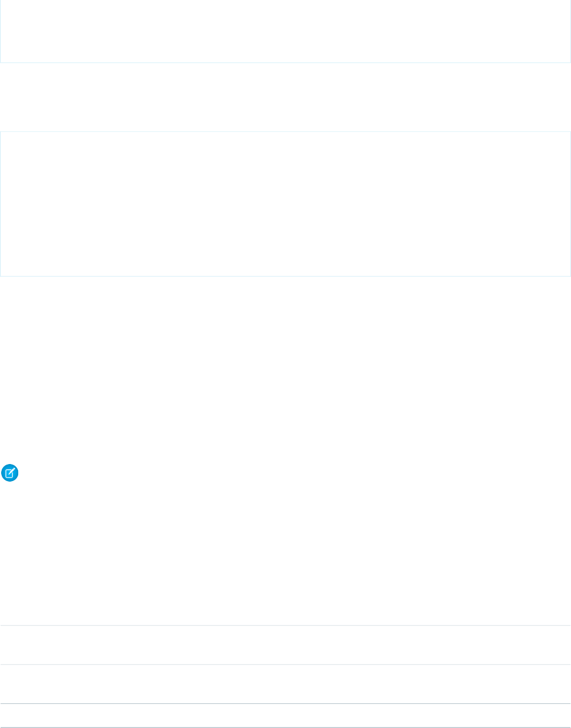Click the darker divider line below second row
Image resolution: width=571 pixels, height=728 pixels.
[285, 704]
